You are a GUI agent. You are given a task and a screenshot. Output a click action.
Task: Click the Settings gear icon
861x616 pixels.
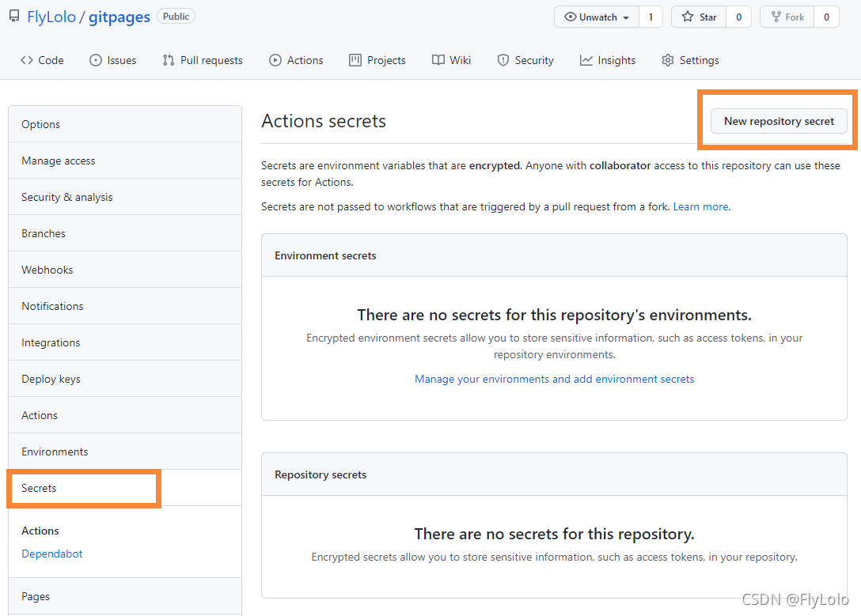(x=668, y=60)
